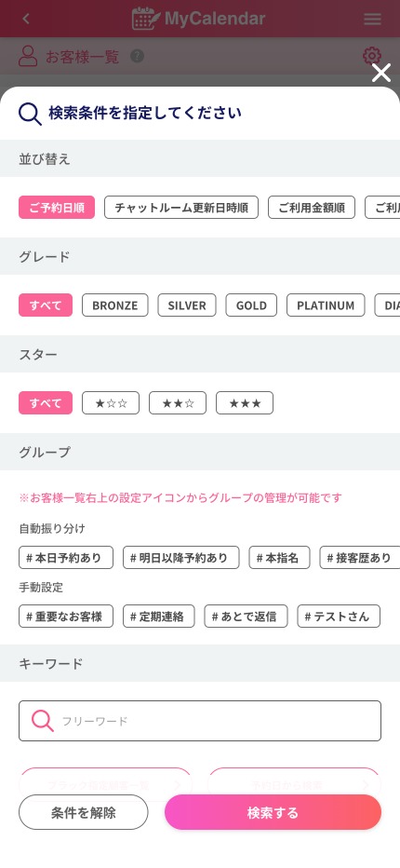Toggle #重要なお客様 group tag

point(66,617)
